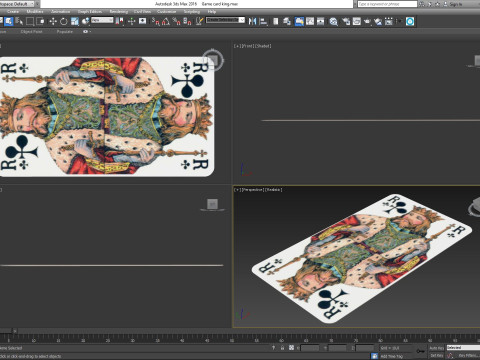Click Add Time Tag

tap(392, 356)
